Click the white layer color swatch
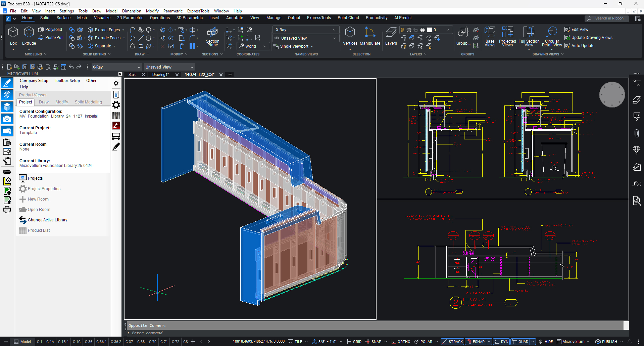644x346 pixels. pyautogui.click(x=429, y=30)
